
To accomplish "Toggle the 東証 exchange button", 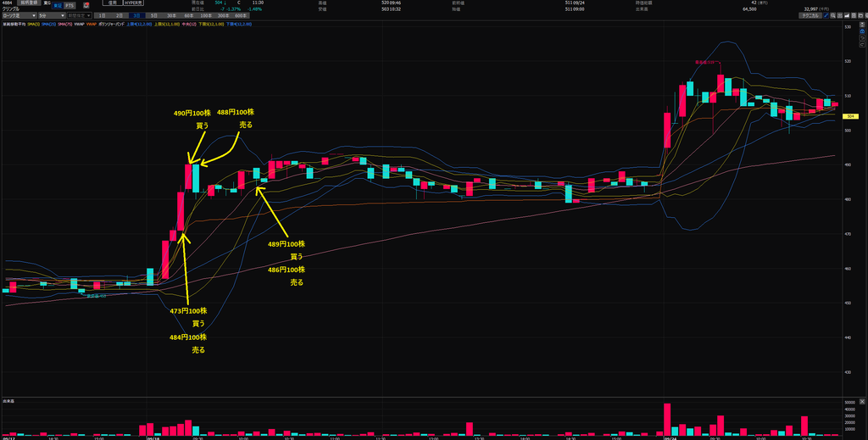I will click(58, 6).
